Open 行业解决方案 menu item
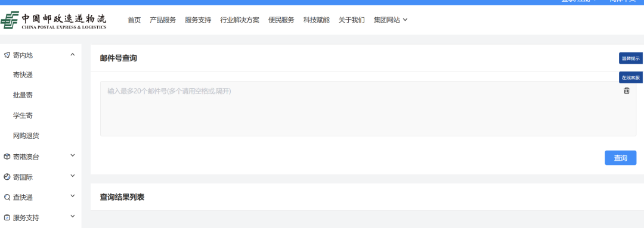644x228 pixels. pyautogui.click(x=240, y=20)
